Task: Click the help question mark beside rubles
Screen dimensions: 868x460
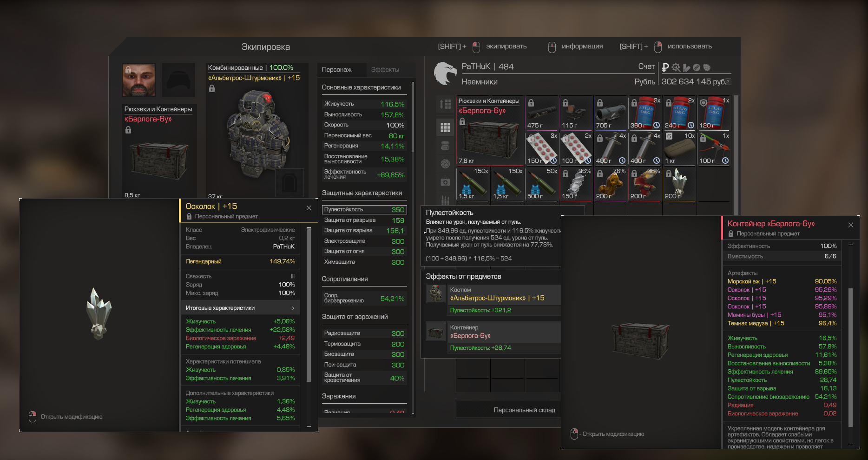Action: click(x=729, y=81)
